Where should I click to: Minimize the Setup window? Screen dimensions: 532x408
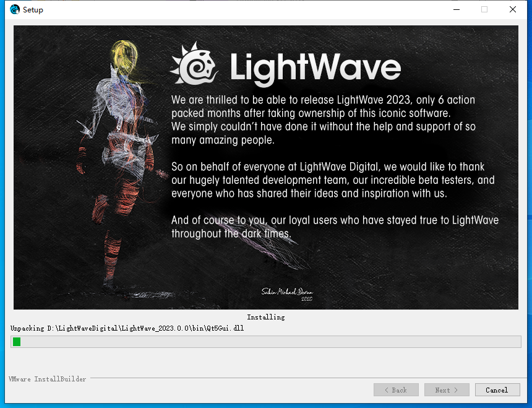coord(457,9)
